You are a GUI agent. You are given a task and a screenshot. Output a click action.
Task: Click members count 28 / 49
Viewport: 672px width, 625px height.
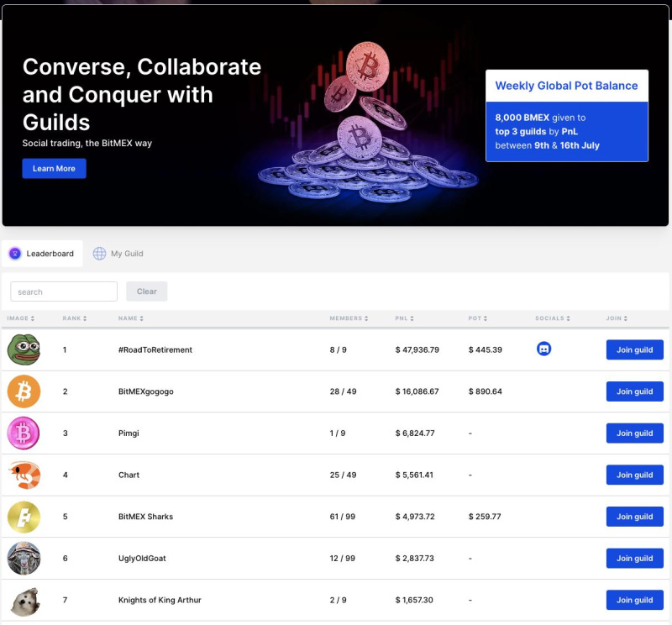(343, 391)
